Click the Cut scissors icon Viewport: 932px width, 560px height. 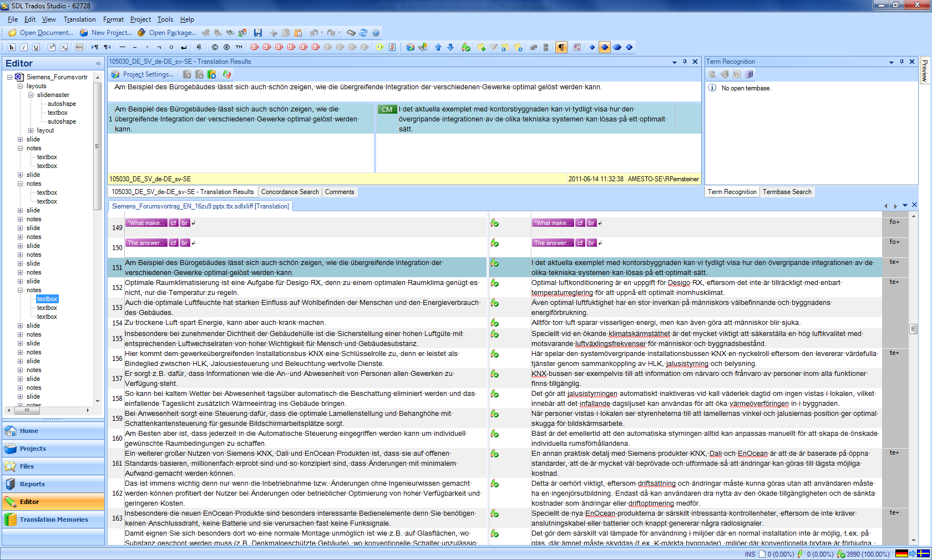tap(273, 33)
